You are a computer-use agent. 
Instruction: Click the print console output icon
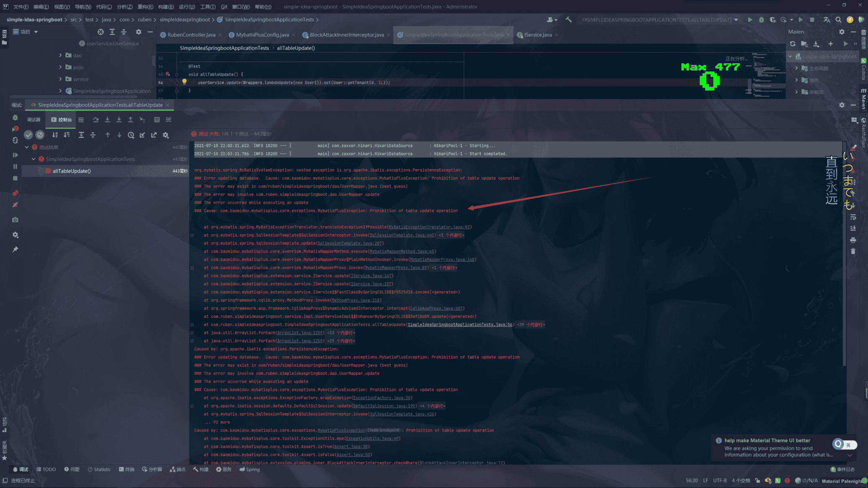(x=853, y=240)
